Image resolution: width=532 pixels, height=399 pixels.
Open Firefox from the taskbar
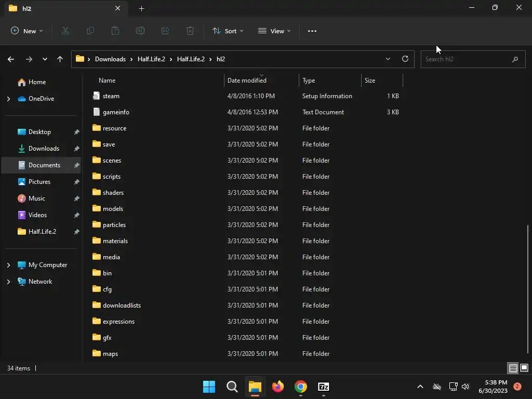tap(278, 387)
